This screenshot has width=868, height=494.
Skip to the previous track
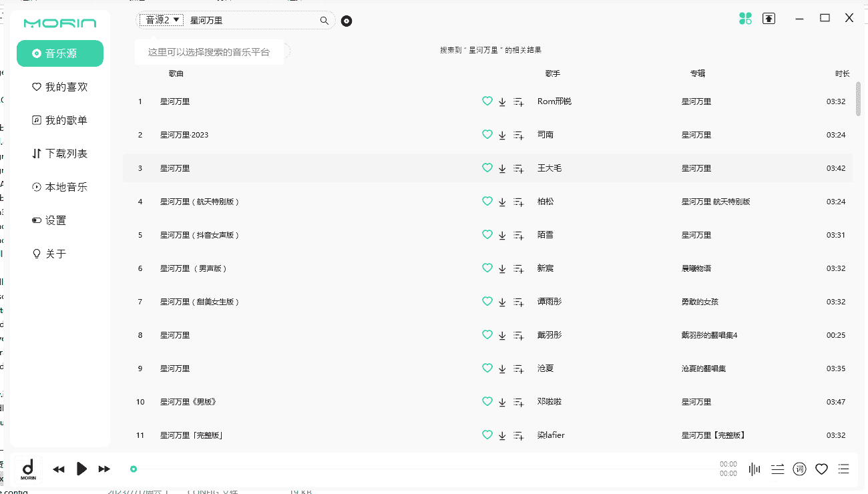coord(59,469)
